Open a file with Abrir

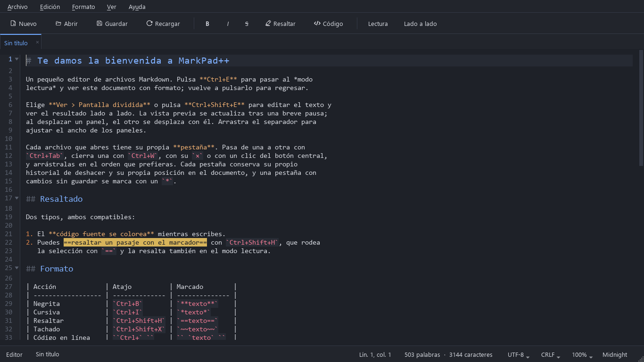pyautogui.click(x=66, y=24)
